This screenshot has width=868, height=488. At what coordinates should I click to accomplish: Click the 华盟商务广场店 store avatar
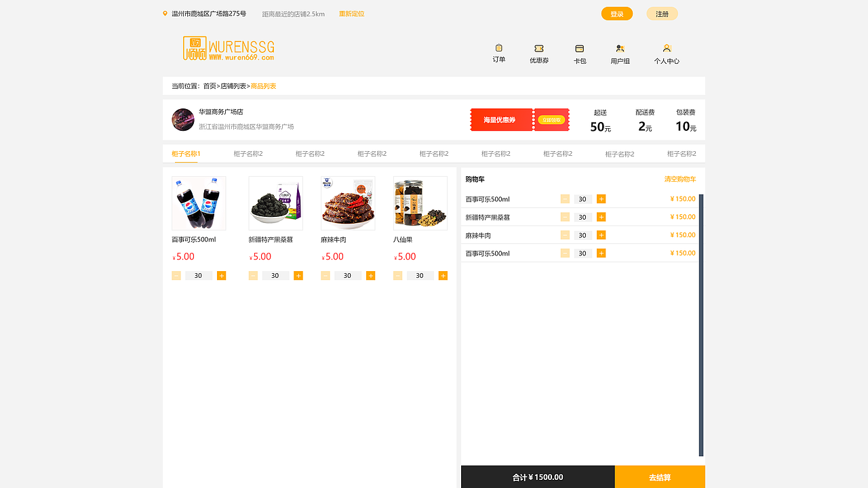point(183,119)
